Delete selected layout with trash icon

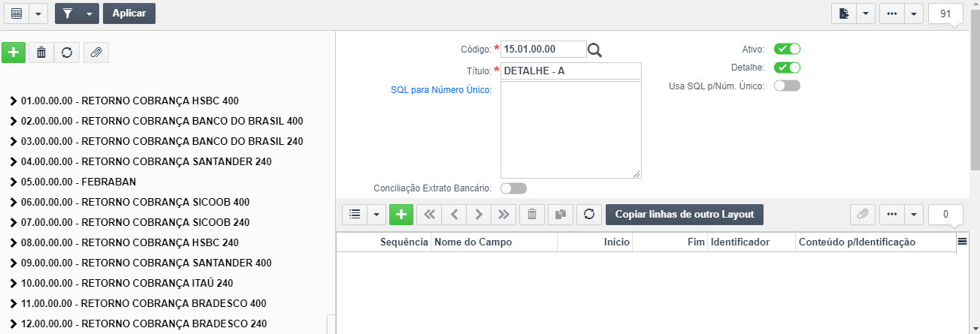pos(41,52)
